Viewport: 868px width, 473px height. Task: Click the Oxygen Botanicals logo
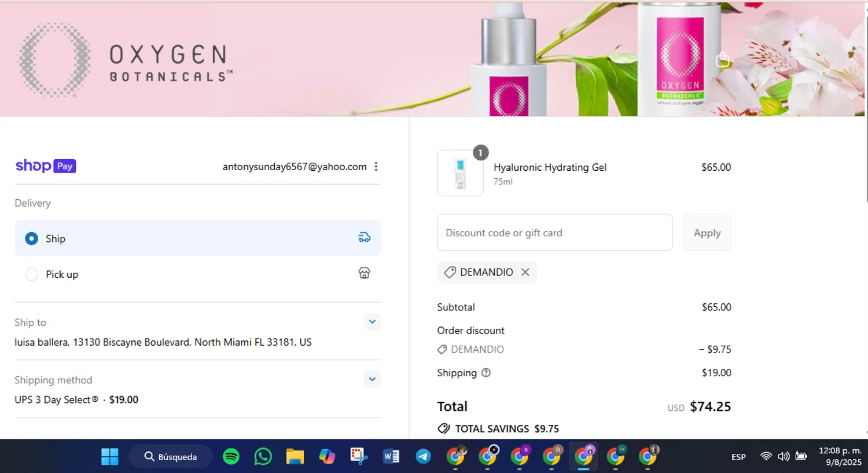pos(126,60)
